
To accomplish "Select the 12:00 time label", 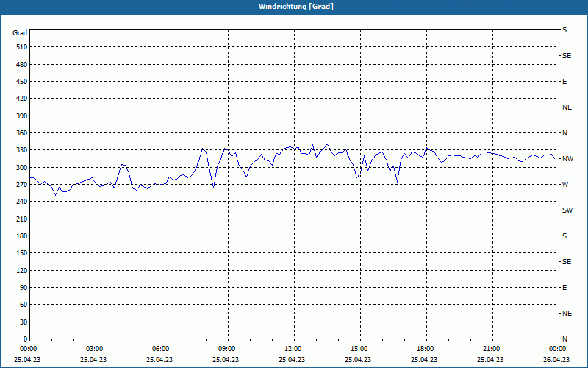I will (293, 349).
